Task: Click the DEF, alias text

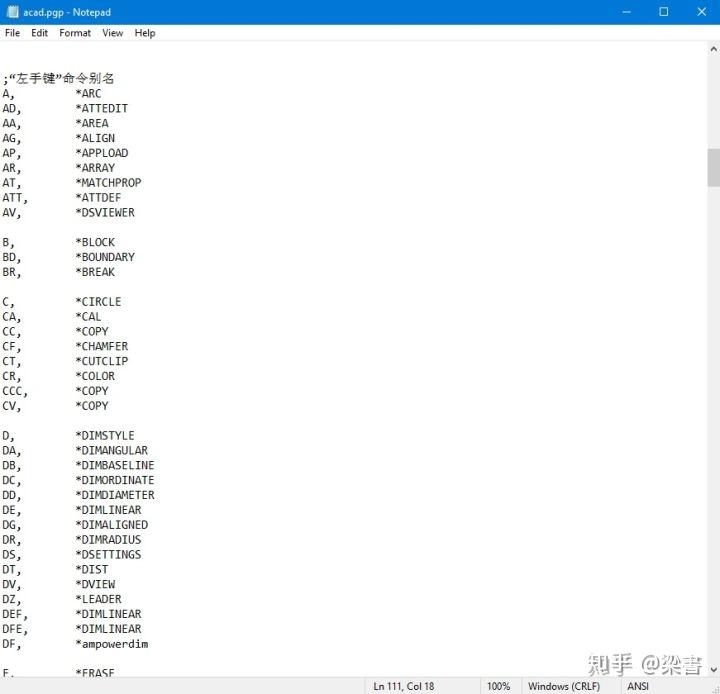Action: [15, 614]
